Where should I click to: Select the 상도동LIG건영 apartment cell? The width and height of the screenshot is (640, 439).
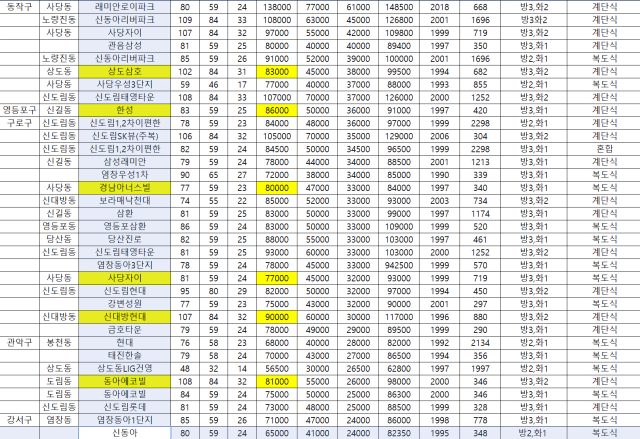124,368
